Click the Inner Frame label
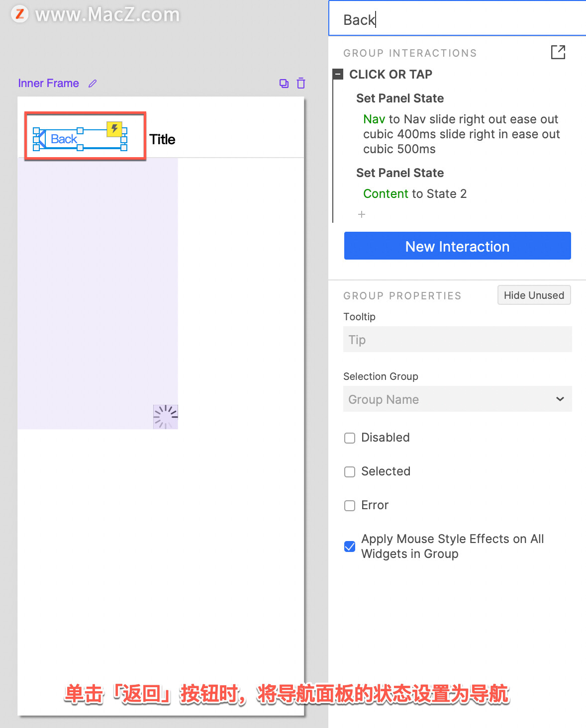Image resolution: width=586 pixels, height=728 pixels. point(48,83)
